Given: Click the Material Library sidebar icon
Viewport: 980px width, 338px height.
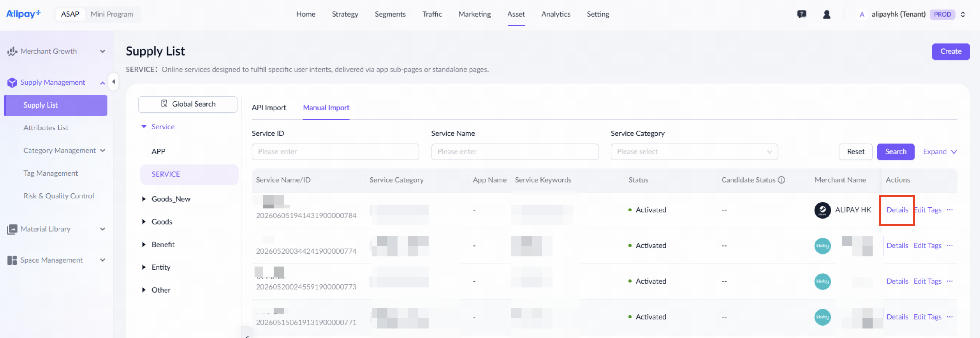Looking at the screenshot, I should (x=12, y=229).
